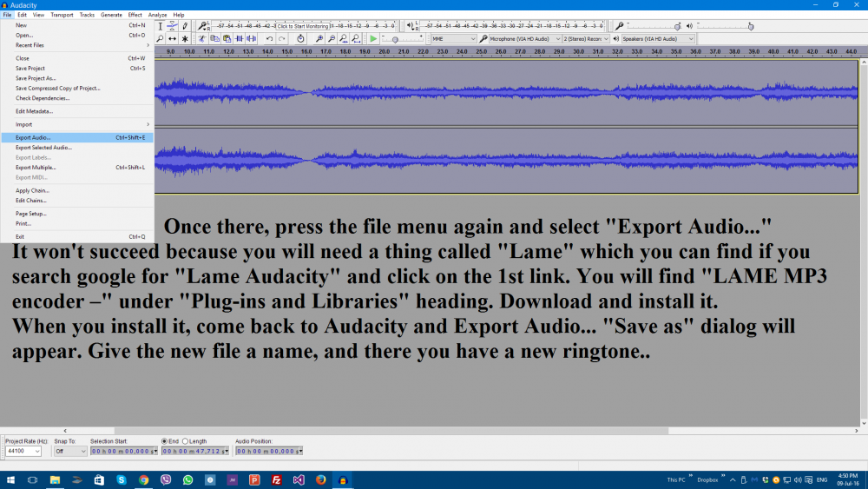868x489 pixels.
Task: Click the Paste clipboard icon
Action: 227,39
